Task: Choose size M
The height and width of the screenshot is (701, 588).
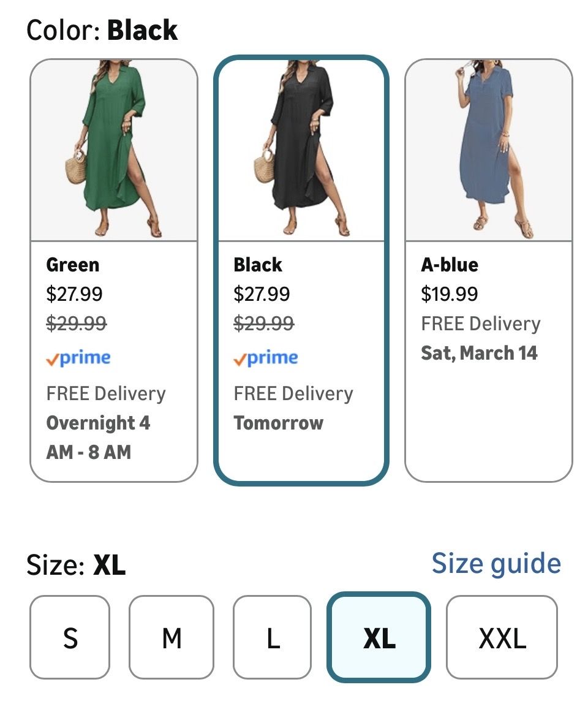Action: click(171, 637)
